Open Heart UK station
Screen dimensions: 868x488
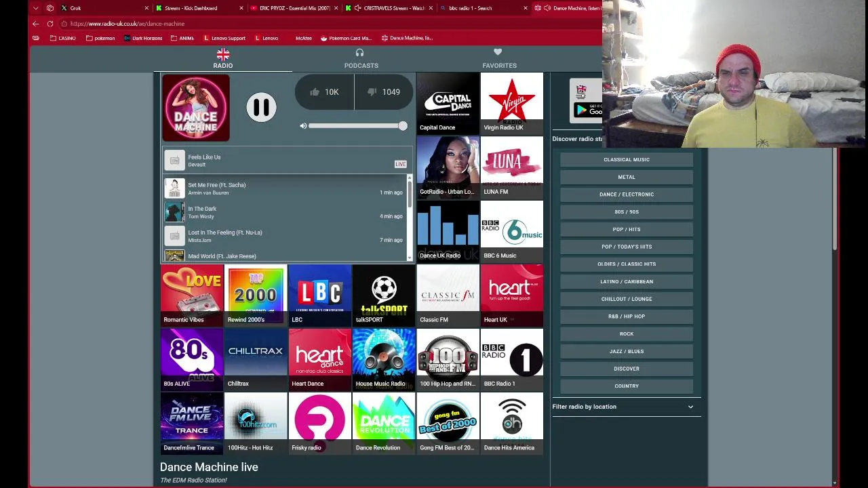point(511,296)
